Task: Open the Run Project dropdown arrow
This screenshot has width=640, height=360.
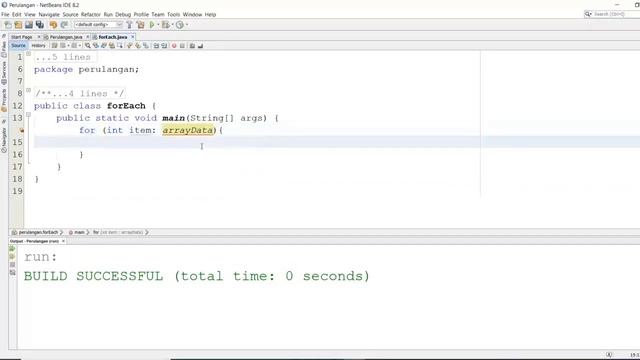Action: 158,25
